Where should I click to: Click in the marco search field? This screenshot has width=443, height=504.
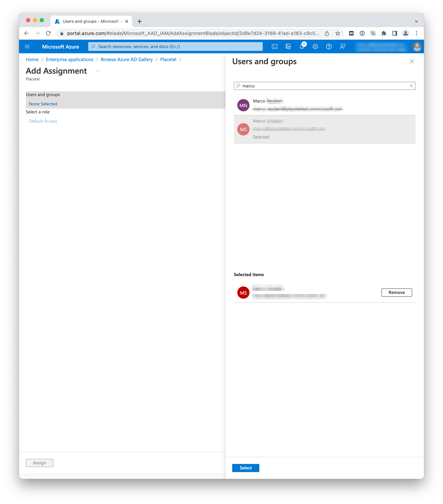click(x=321, y=86)
